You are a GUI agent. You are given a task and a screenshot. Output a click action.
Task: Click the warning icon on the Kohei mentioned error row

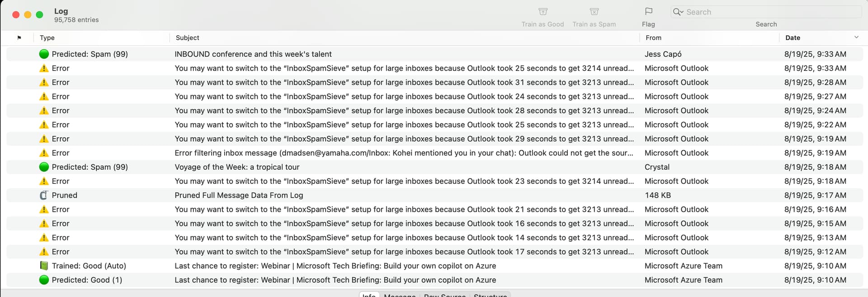44,153
